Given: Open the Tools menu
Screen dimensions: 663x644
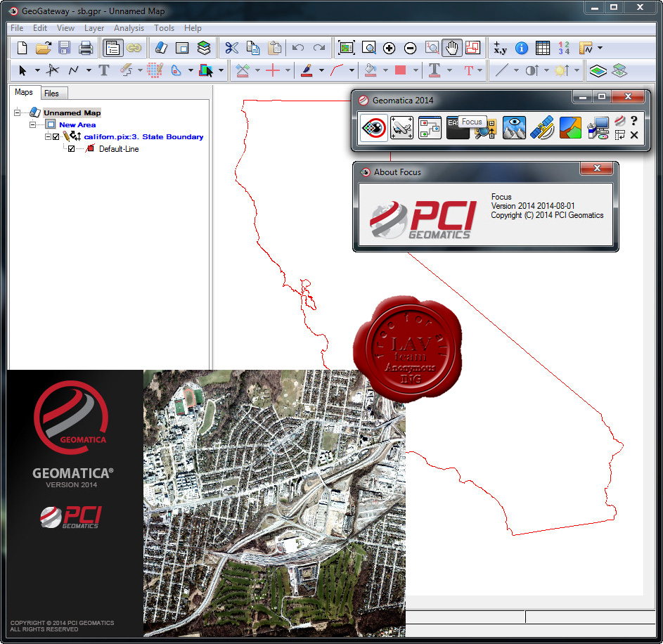Looking at the screenshot, I should [x=164, y=28].
